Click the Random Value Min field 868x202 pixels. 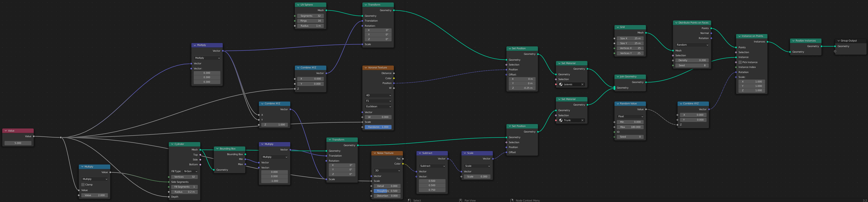(x=630, y=122)
